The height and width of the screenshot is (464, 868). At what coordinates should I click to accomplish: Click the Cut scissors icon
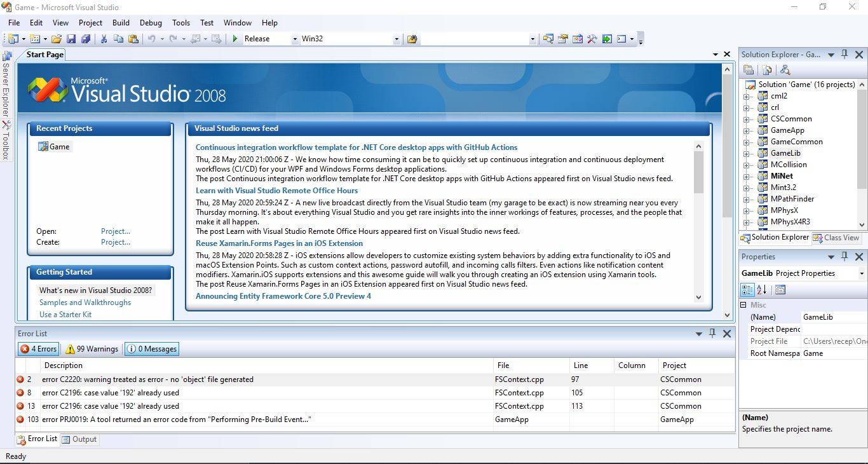[104, 39]
